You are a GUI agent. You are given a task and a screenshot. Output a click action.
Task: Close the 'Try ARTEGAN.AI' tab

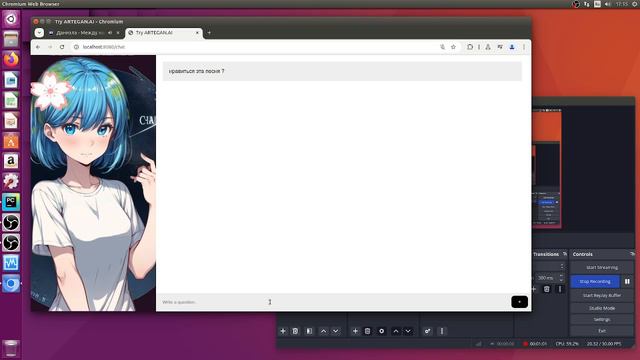[x=197, y=33]
